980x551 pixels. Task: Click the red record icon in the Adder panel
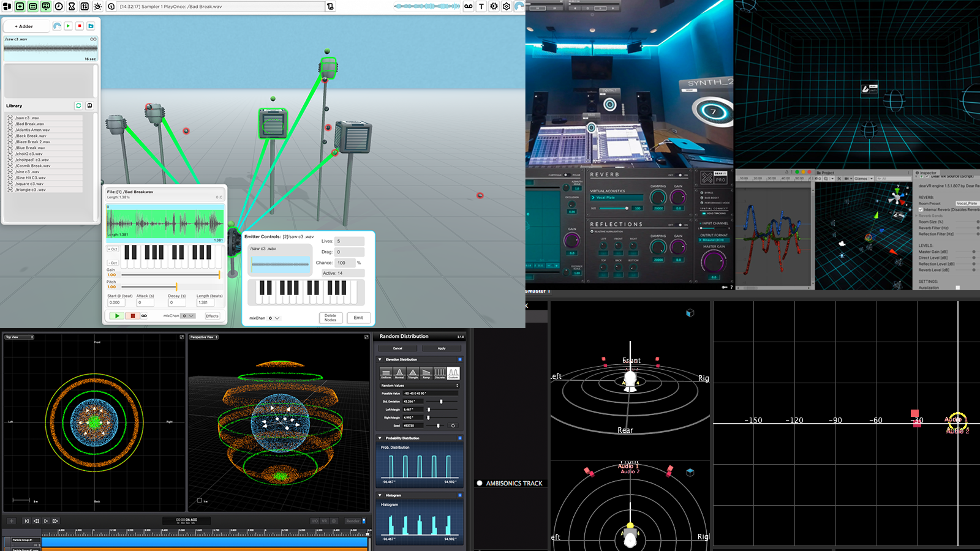coord(80,26)
